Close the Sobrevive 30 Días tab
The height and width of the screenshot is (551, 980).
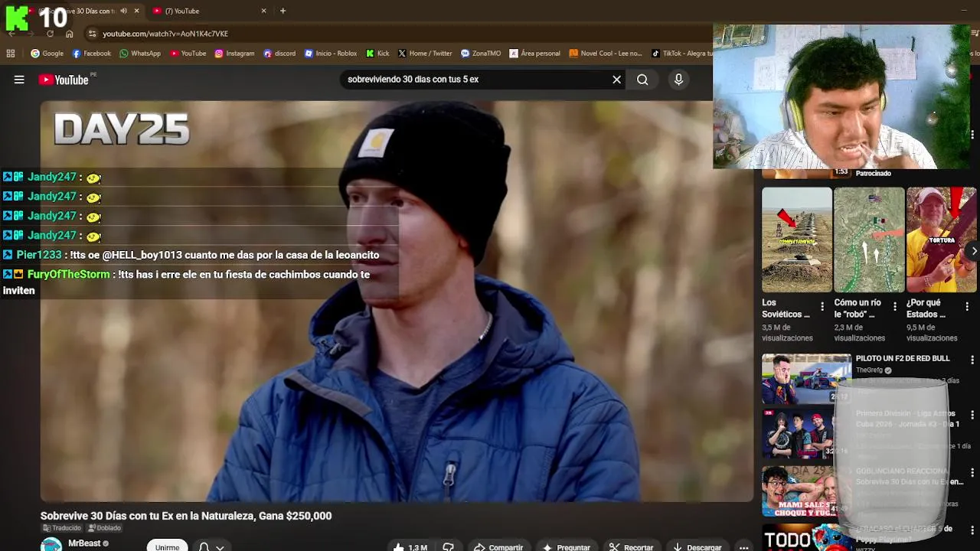[x=136, y=11]
